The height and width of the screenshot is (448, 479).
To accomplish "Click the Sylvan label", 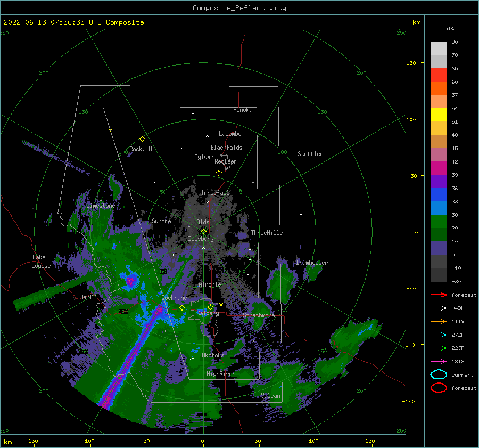I will 204,157.
